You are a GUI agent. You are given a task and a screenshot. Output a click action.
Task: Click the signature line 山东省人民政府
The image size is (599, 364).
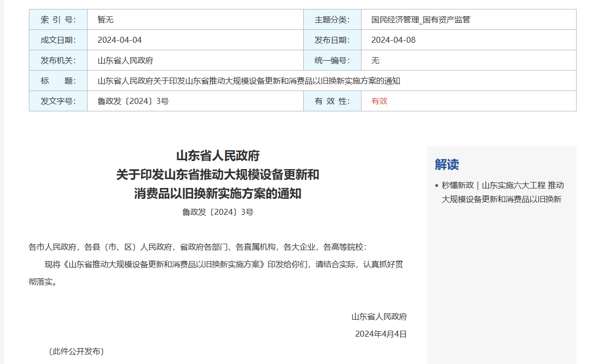point(379,317)
